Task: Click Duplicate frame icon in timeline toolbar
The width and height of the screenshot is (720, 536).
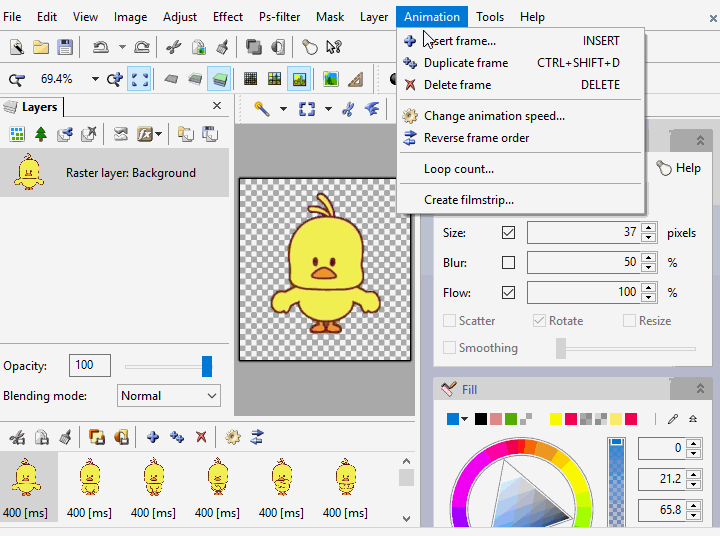Action: click(x=177, y=437)
